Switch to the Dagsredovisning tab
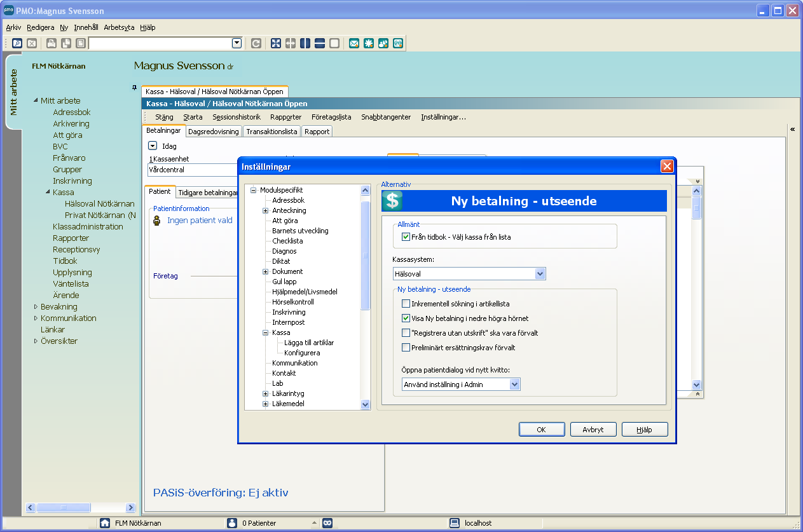 [214, 132]
